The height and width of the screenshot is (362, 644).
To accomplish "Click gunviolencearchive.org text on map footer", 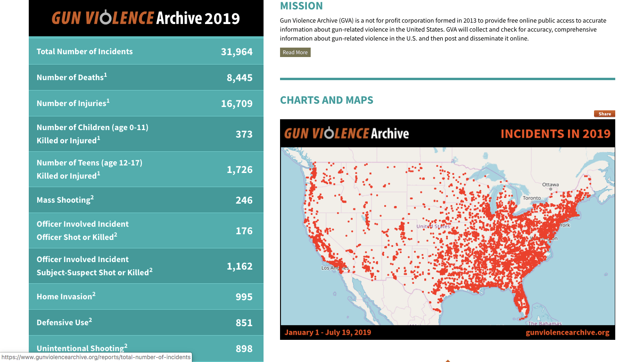I will click(567, 332).
